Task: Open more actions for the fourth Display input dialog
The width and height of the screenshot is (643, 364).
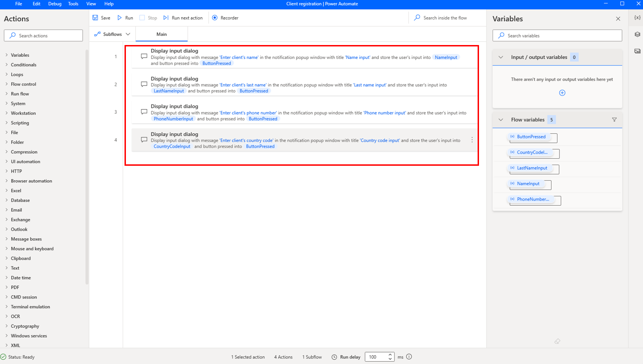Action: click(472, 139)
